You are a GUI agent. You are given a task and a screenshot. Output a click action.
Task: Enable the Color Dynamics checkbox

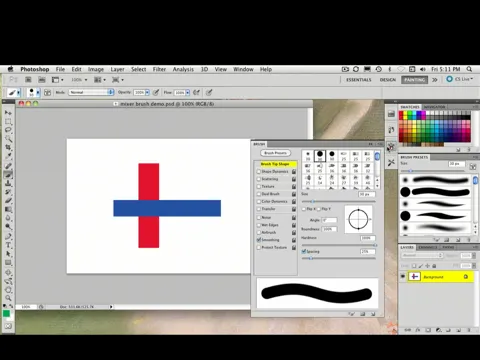tap(259, 201)
